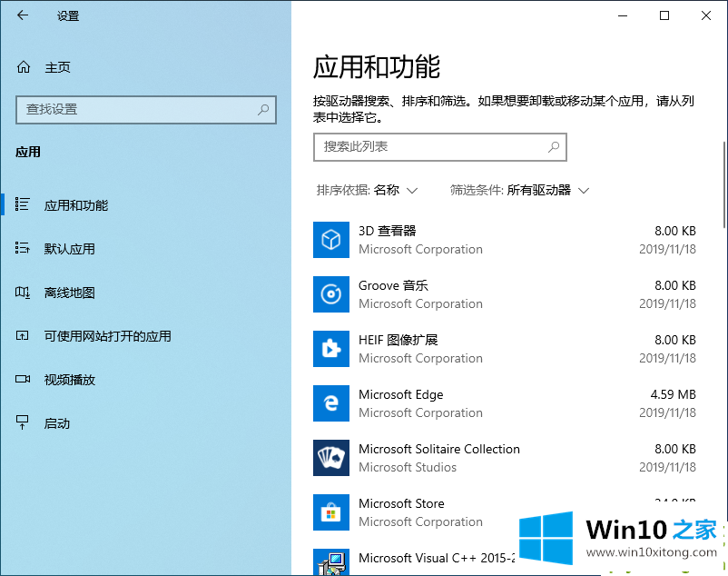Click the 3D 查看器 app icon
The image size is (728, 576).
[331, 240]
